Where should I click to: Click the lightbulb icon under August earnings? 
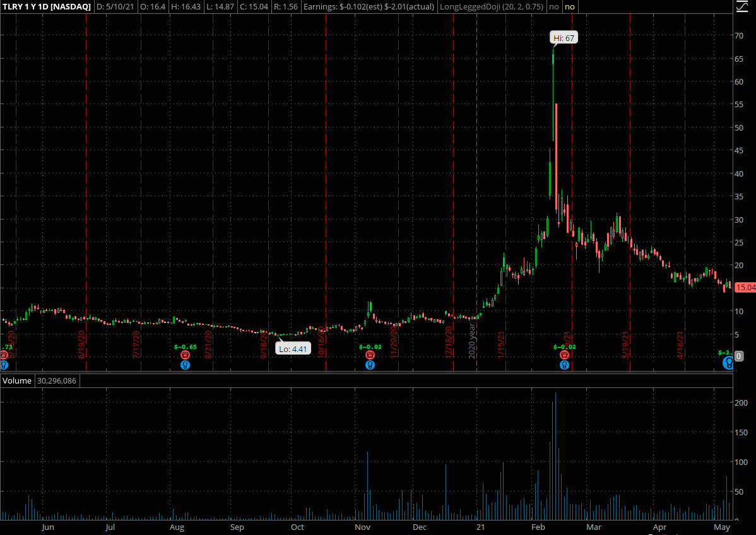[x=186, y=365]
